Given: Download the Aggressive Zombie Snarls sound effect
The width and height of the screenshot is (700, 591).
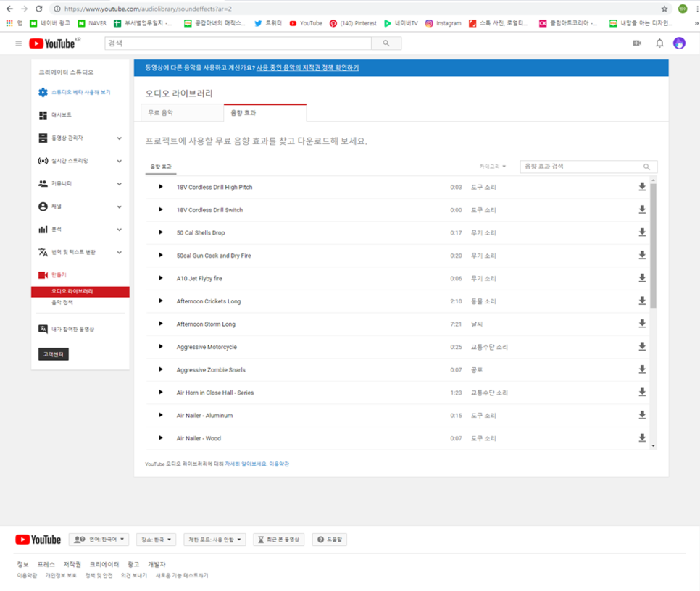Looking at the screenshot, I should pyautogui.click(x=642, y=369).
